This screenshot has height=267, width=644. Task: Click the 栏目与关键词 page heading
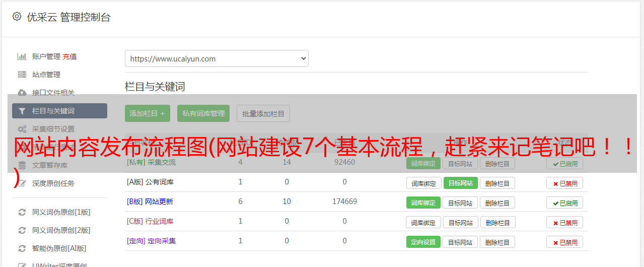(155, 87)
